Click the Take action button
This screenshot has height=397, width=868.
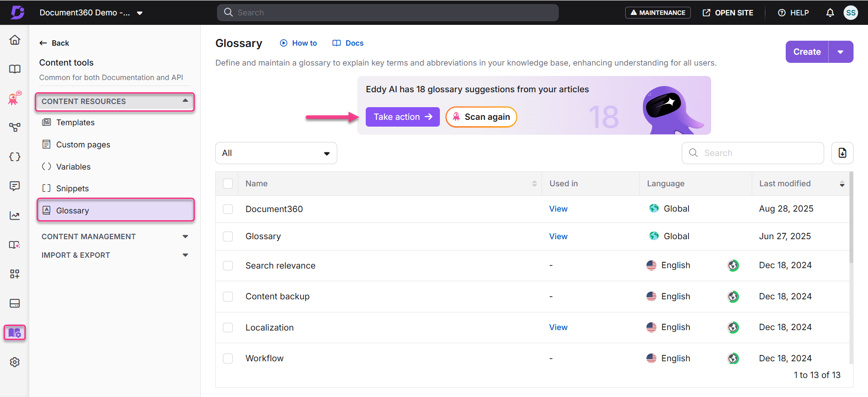(x=402, y=117)
